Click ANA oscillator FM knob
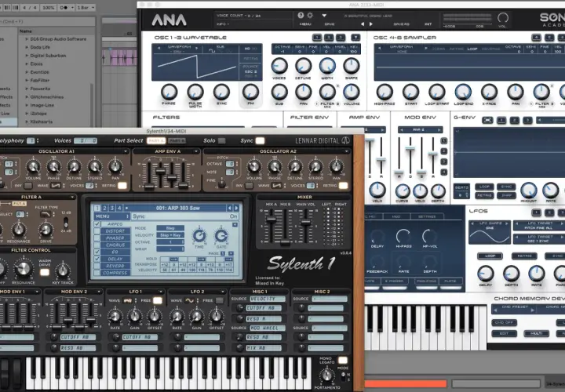 click(250, 93)
